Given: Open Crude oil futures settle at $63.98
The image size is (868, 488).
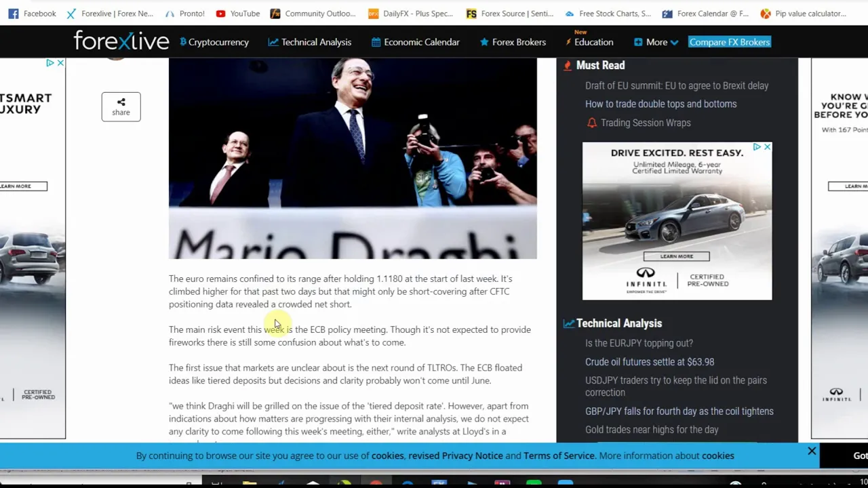Looking at the screenshot, I should tap(650, 362).
